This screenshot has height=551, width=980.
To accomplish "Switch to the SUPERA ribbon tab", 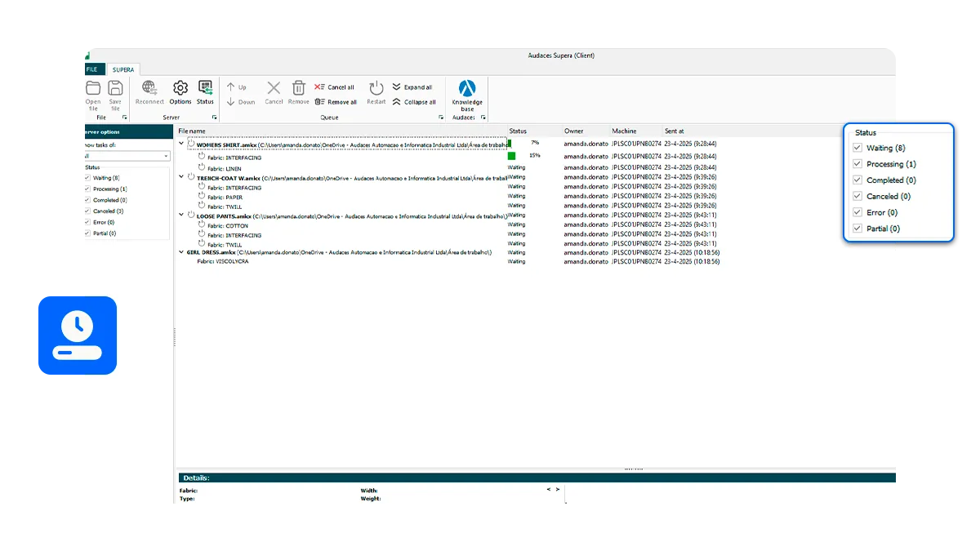I will tap(123, 69).
